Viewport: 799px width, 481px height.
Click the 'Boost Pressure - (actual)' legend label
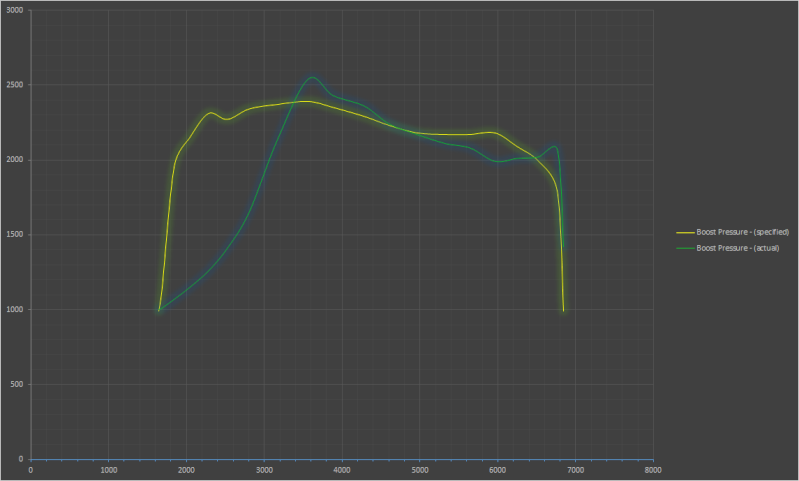[x=737, y=248]
